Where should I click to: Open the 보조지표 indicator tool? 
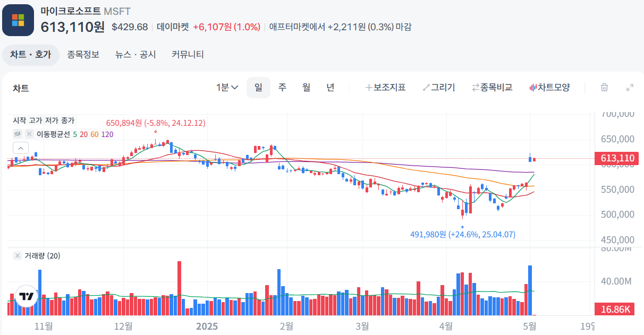click(x=385, y=87)
